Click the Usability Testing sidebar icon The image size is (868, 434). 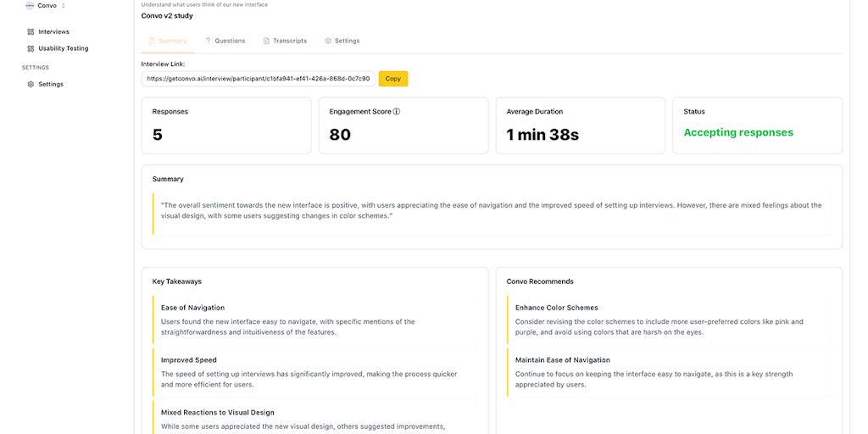pyautogui.click(x=31, y=49)
